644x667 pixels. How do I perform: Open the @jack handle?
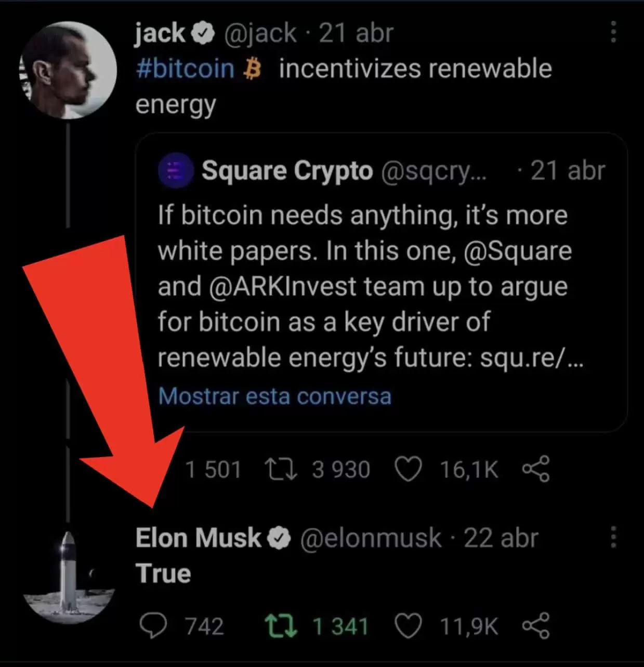pos(260,34)
